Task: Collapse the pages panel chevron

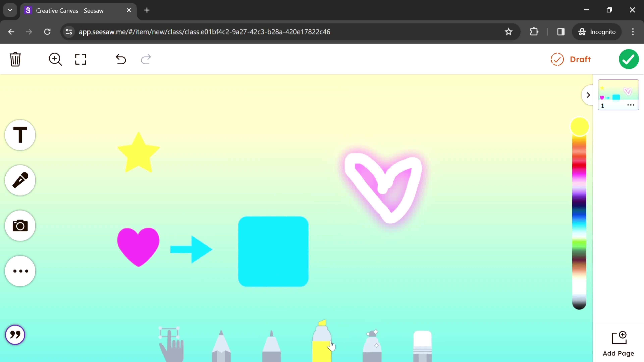Action: tap(588, 95)
